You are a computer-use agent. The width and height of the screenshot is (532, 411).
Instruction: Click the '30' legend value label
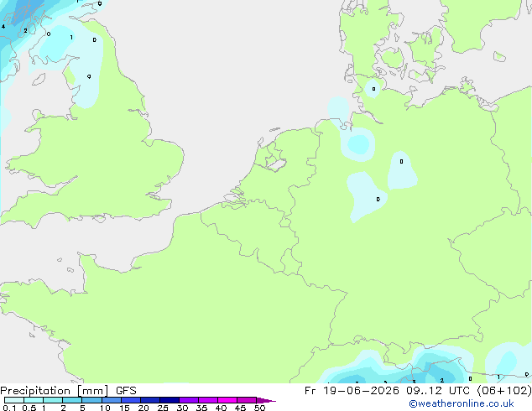[x=182, y=408]
